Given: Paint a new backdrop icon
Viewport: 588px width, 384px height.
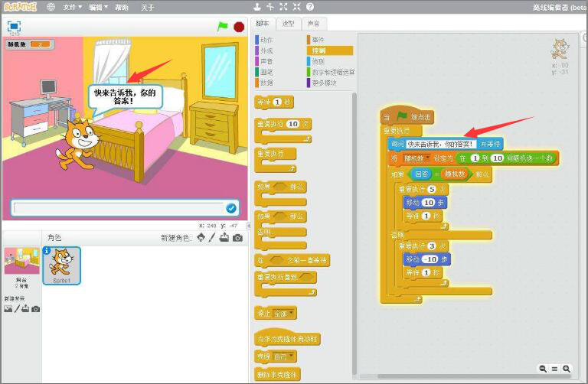Looking at the screenshot, I should tap(17, 309).
